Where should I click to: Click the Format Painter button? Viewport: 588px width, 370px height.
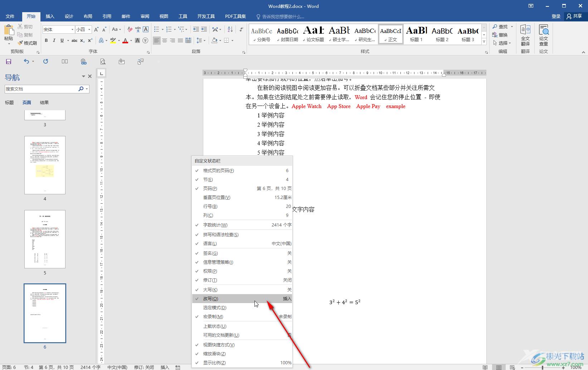[27, 43]
